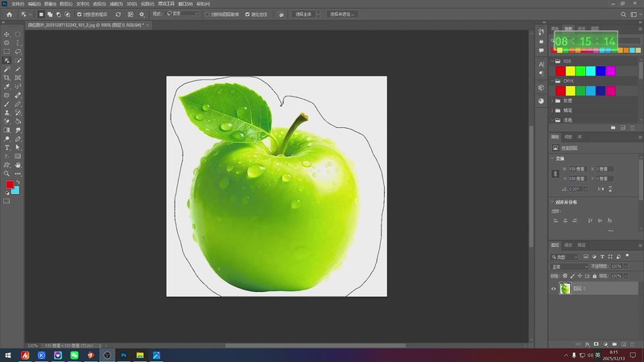Swap foreground and background colors
Image resolution: width=644 pixels, height=362 pixels.
point(18,183)
